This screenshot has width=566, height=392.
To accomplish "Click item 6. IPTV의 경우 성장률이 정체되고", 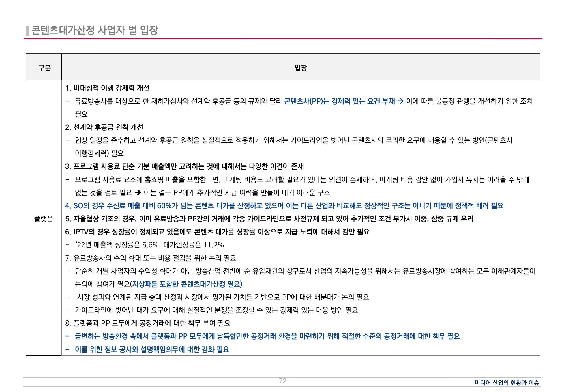I will coord(217,232).
